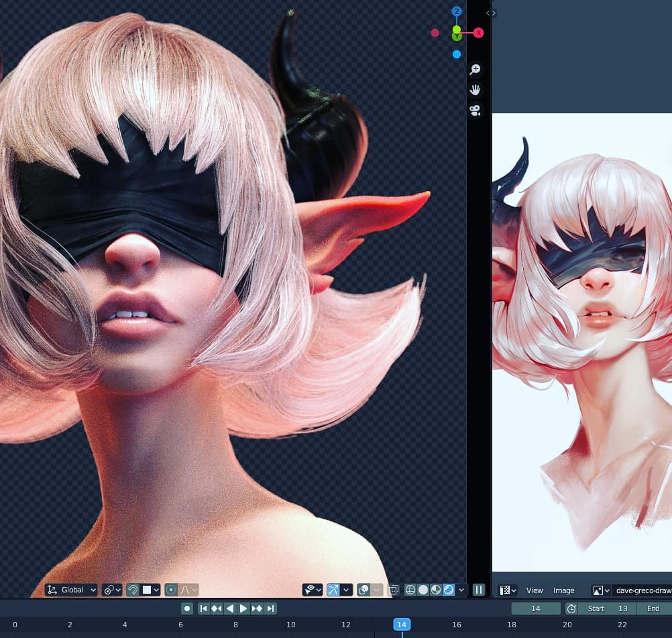Click frame 20 on the timeline ruler
672x638 pixels.
(x=567, y=625)
